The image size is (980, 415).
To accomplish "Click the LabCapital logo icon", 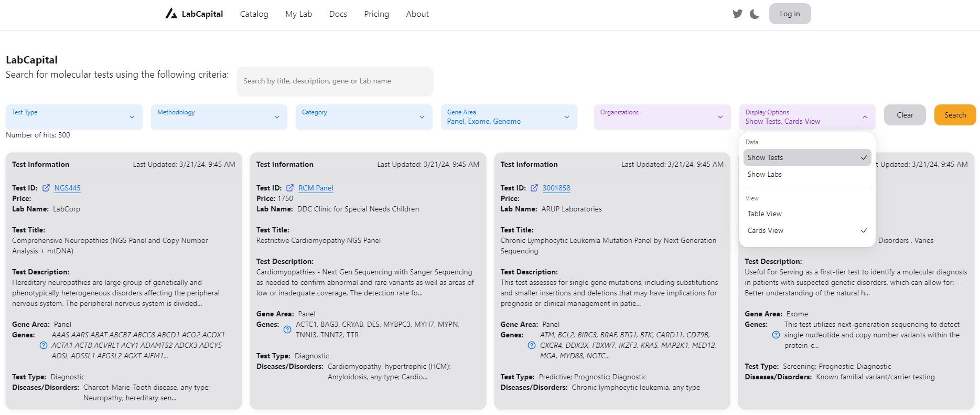I will (171, 14).
